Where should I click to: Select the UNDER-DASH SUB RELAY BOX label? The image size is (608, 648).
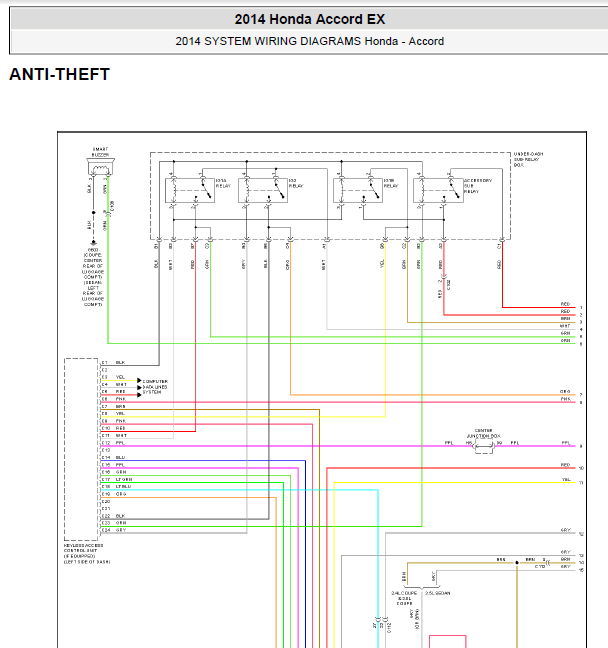click(x=529, y=159)
